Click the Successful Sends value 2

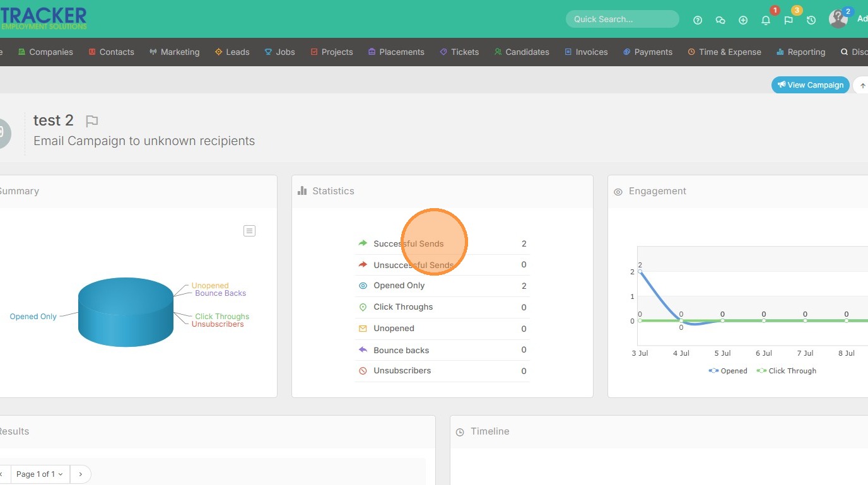[524, 243]
